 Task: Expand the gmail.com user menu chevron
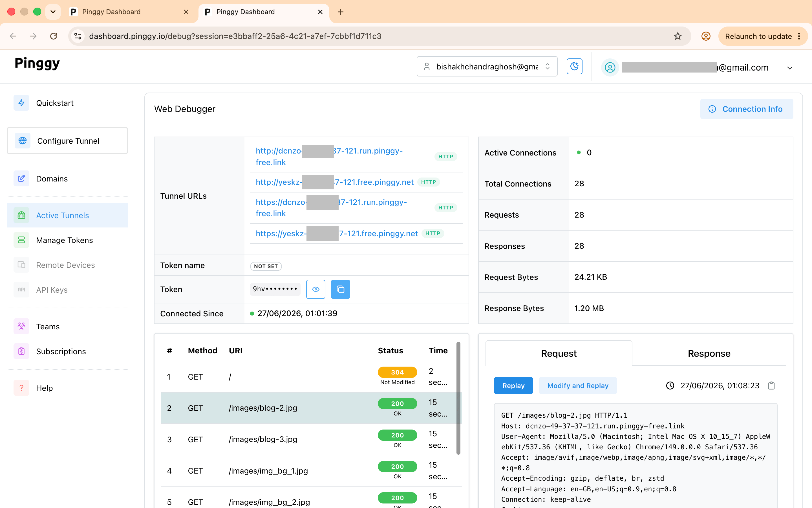pos(789,68)
